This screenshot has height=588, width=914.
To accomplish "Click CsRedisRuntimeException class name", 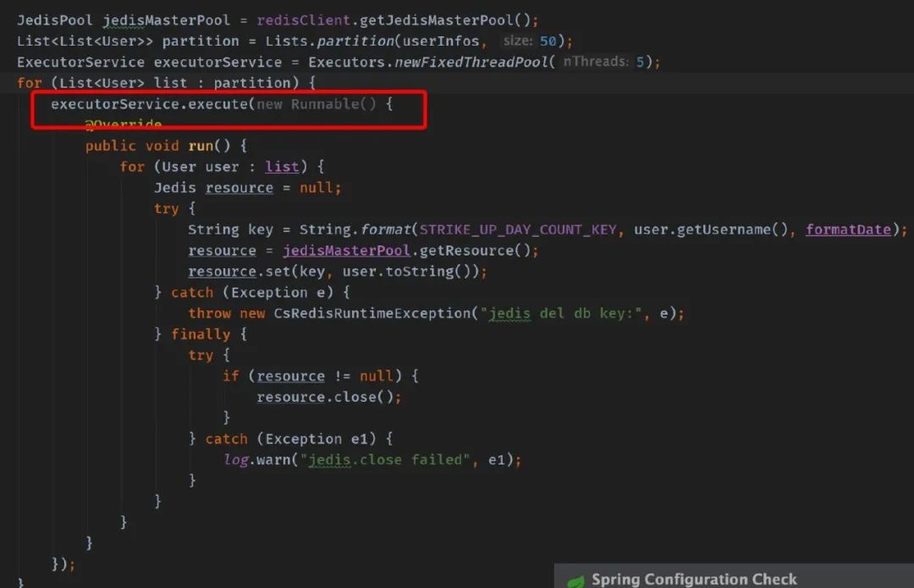I will pos(372,314).
